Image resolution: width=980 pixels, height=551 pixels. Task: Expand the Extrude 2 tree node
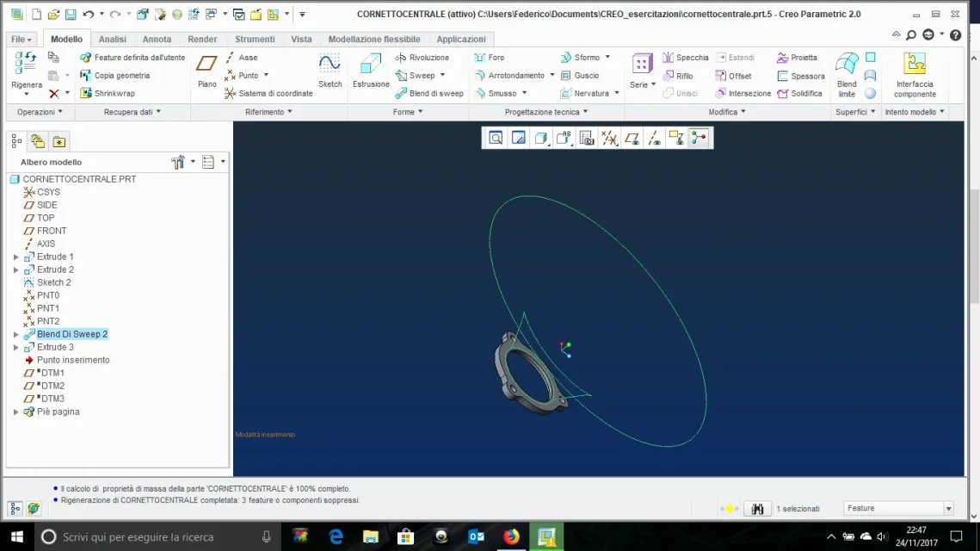[16, 269]
